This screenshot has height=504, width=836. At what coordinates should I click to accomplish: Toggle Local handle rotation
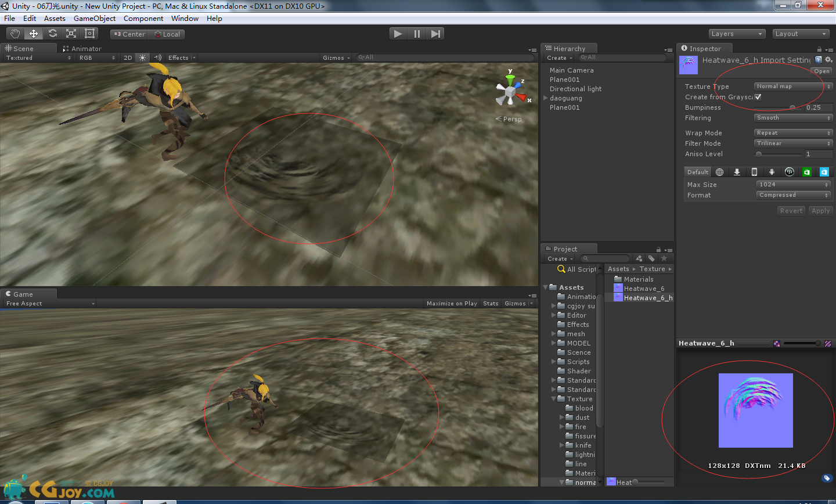167,34
